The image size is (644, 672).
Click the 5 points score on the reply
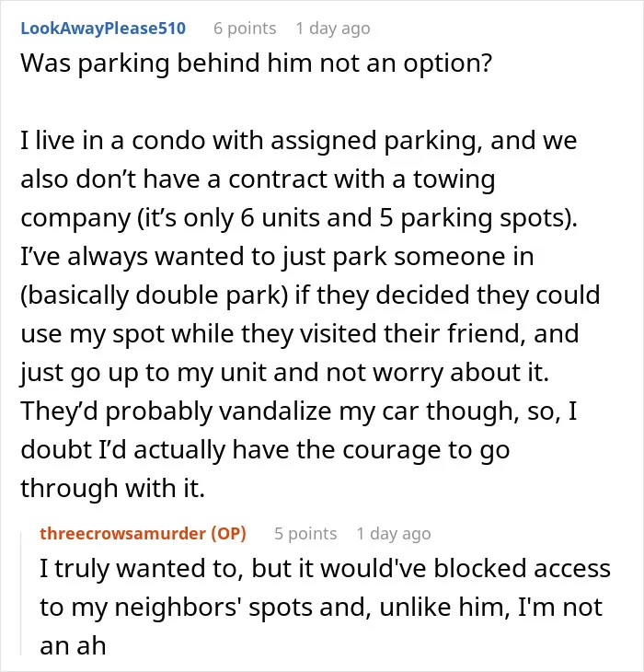click(x=305, y=534)
